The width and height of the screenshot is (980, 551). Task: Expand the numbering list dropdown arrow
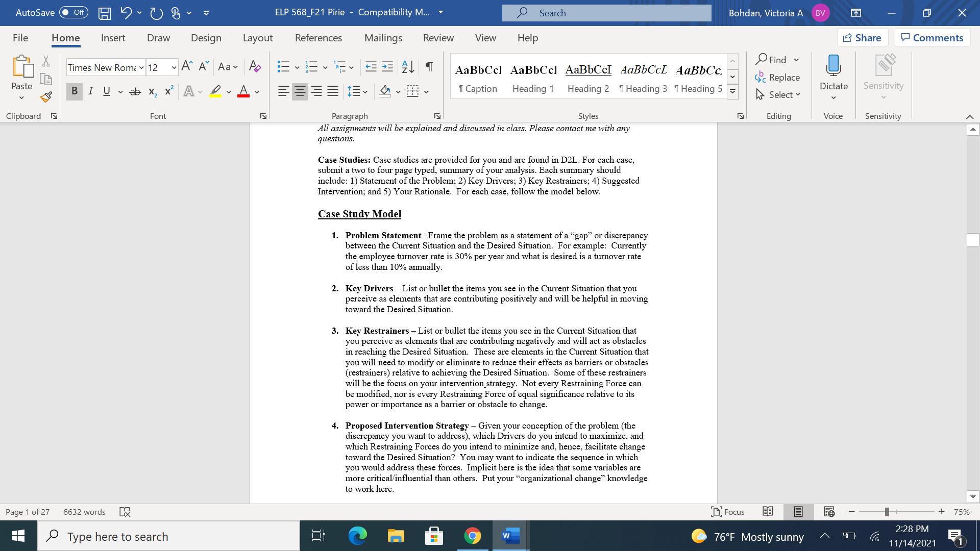(325, 67)
